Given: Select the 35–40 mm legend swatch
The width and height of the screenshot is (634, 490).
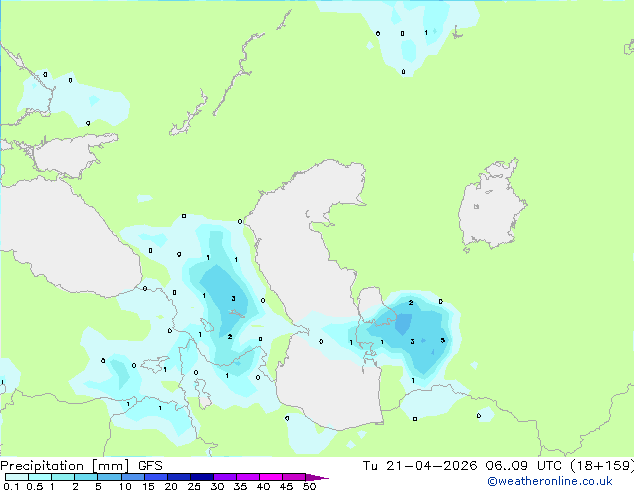Looking at the screenshot, I should (x=247, y=477).
